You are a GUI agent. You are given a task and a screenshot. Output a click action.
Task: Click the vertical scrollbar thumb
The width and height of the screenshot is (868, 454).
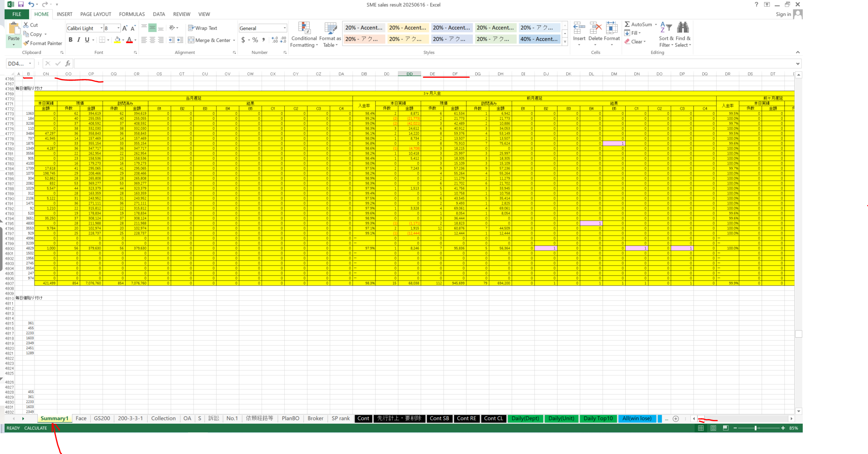(x=799, y=334)
